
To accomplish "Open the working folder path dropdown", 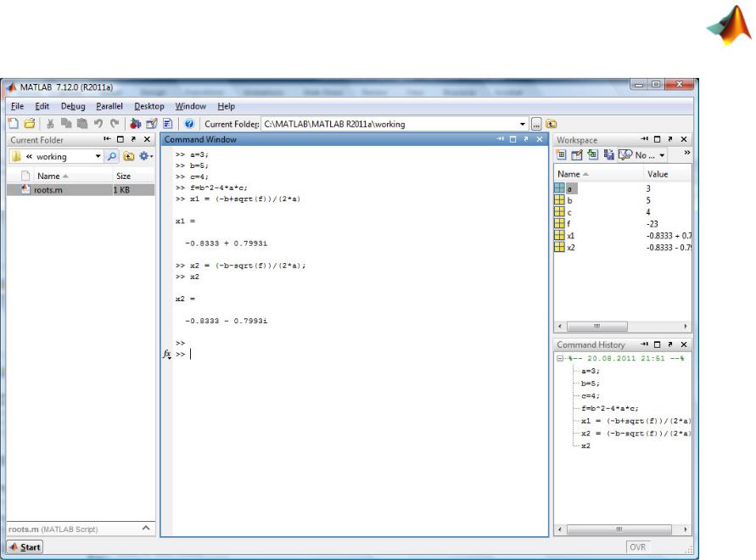I will [x=98, y=156].
